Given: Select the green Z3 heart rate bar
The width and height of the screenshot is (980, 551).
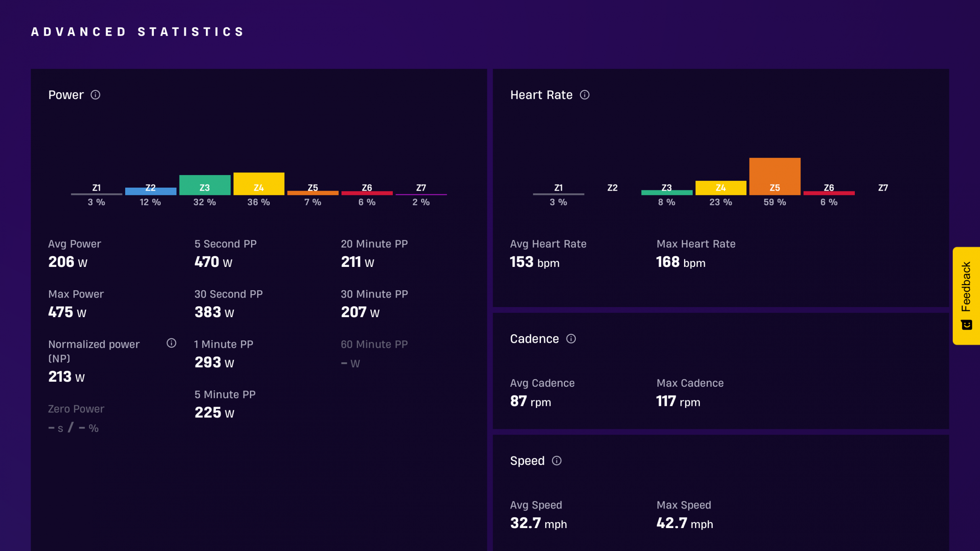Looking at the screenshot, I should (666, 193).
